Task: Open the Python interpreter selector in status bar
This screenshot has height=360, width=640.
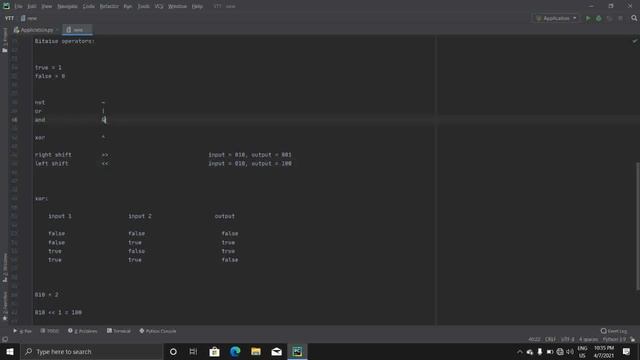Action: point(614,340)
